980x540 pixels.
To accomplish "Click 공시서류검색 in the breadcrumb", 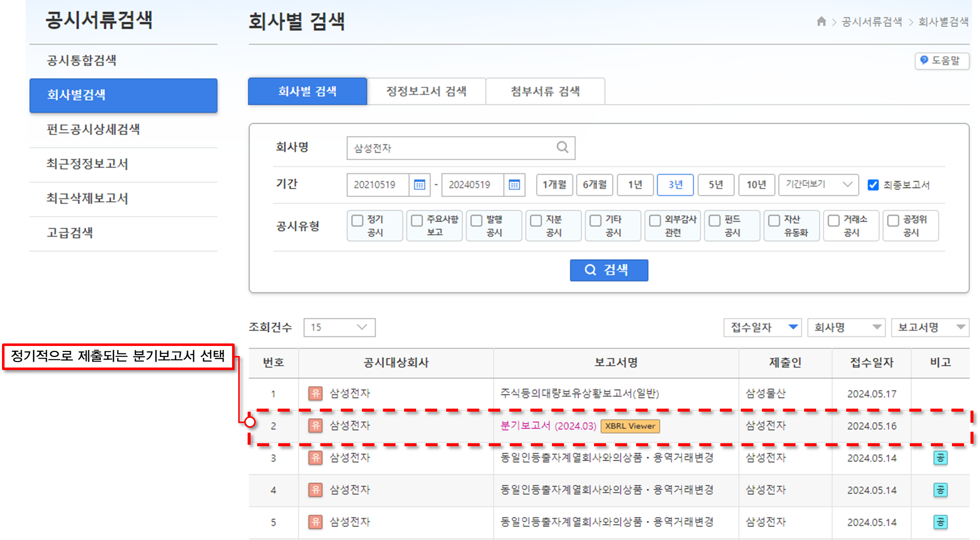I will [872, 22].
